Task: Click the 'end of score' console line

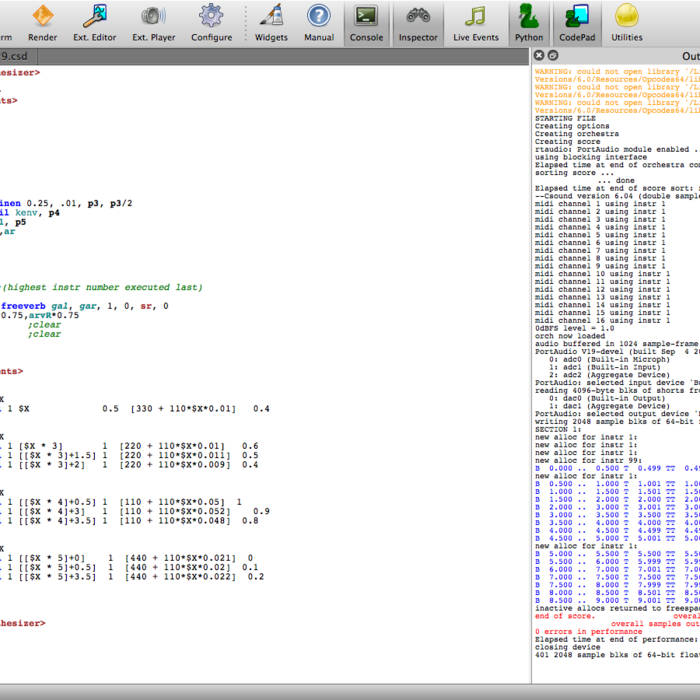Action: (x=564, y=615)
